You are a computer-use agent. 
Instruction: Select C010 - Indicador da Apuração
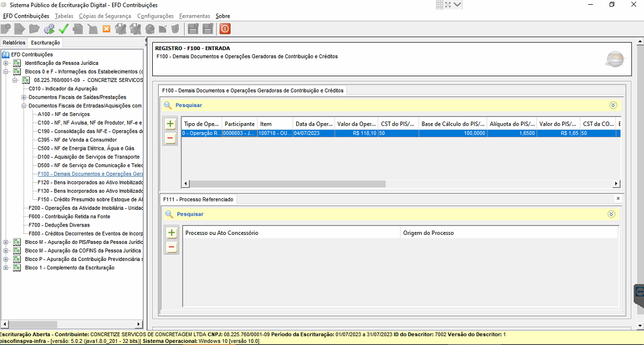click(x=63, y=89)
